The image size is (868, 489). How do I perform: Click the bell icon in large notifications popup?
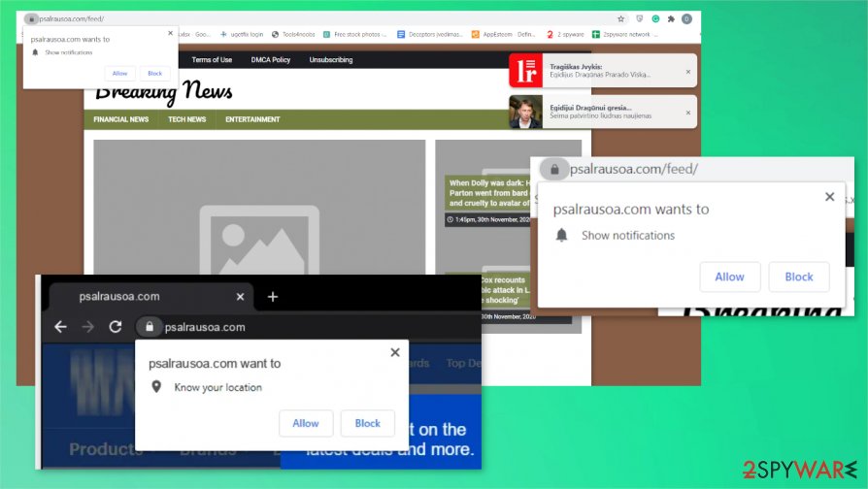click(x=561, y=235)
